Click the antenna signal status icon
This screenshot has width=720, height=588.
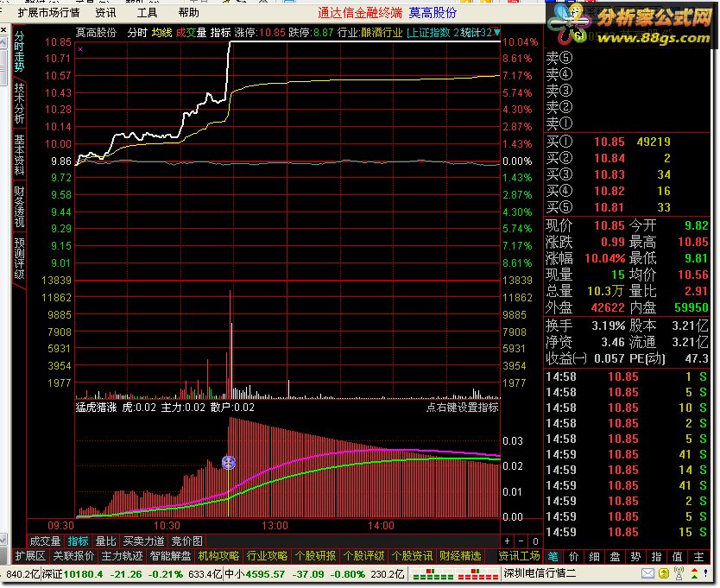(679, 573)
